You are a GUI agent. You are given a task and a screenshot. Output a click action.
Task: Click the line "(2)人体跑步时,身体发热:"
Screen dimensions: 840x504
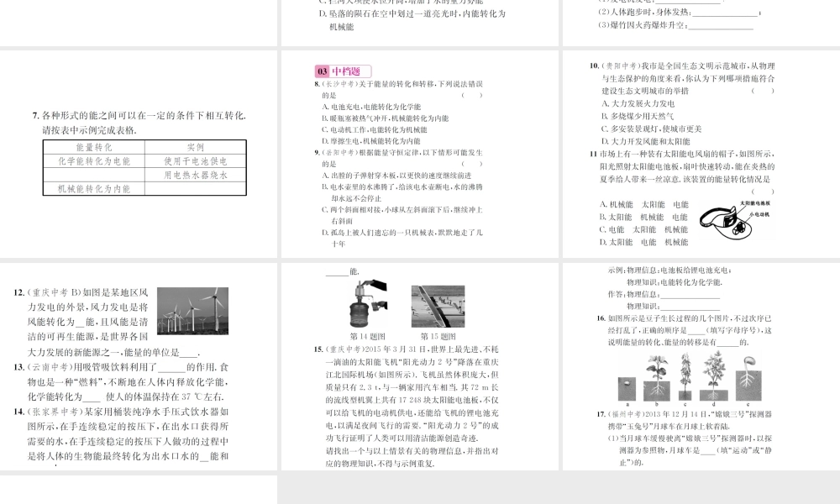tap(680, 12)
